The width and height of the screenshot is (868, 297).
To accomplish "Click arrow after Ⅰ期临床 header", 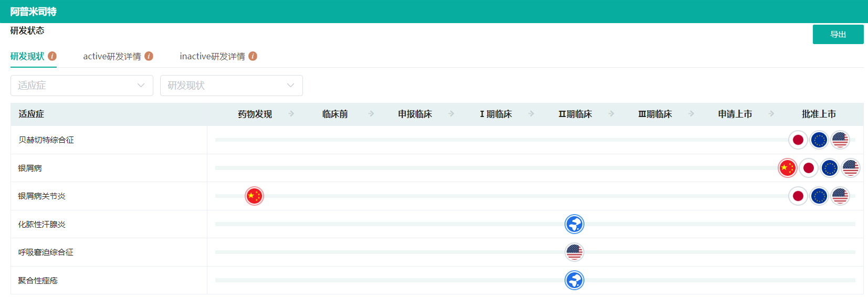I will pos(531,113).
